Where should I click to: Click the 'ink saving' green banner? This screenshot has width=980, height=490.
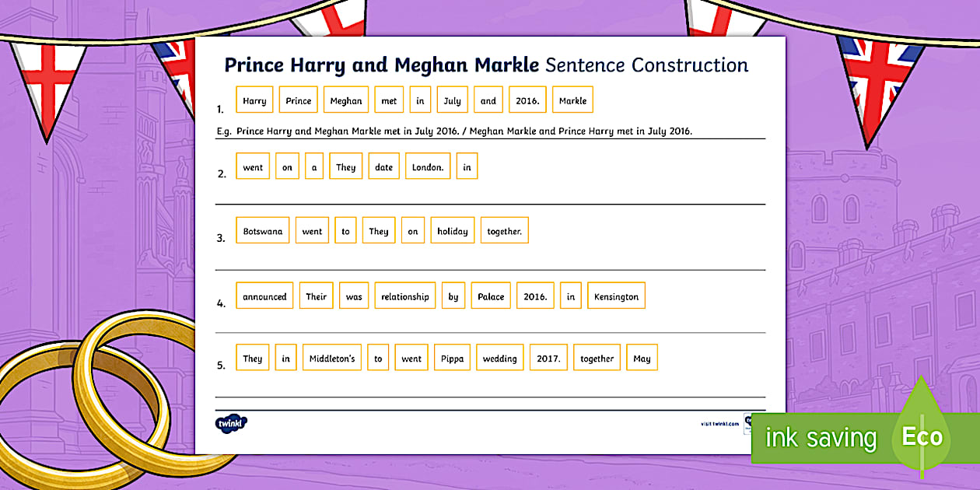click(821, 438)
